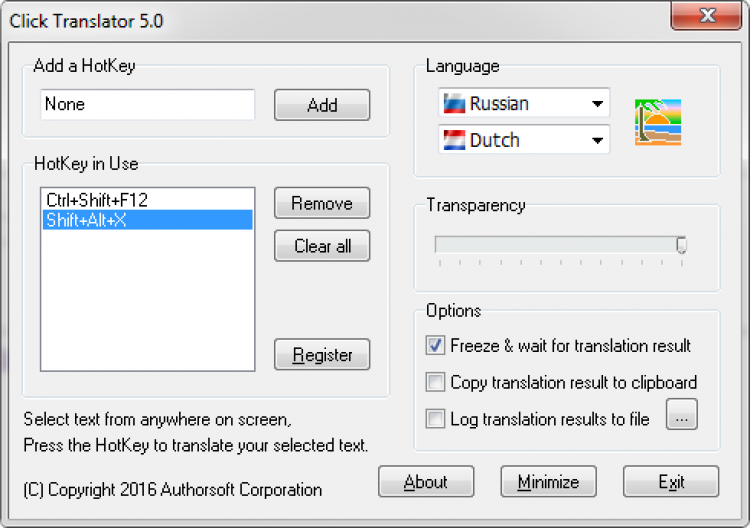Click the Register button
Image resolution: width=750 pixels, height=528 pixels.
click(322, 354)
